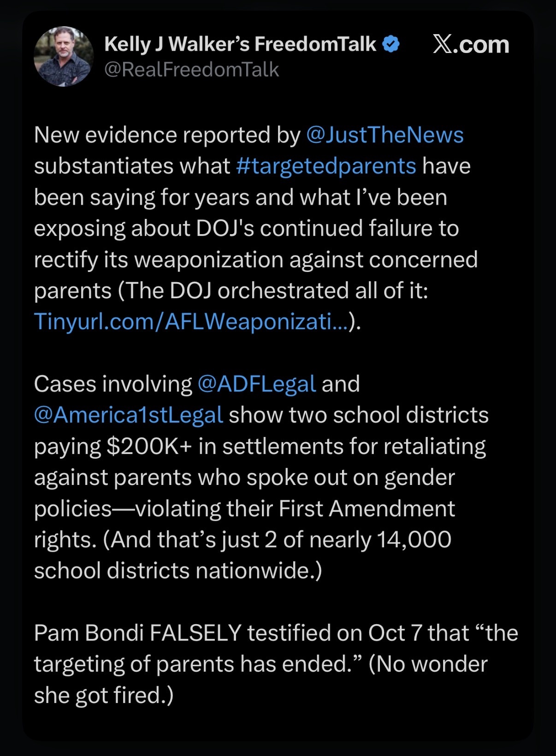Image resolution: width=556 pixels, height=756 pixels.
Task: Open the Tinyurl.com/AFLWeaponizati… link
Action: click(191, 322)
